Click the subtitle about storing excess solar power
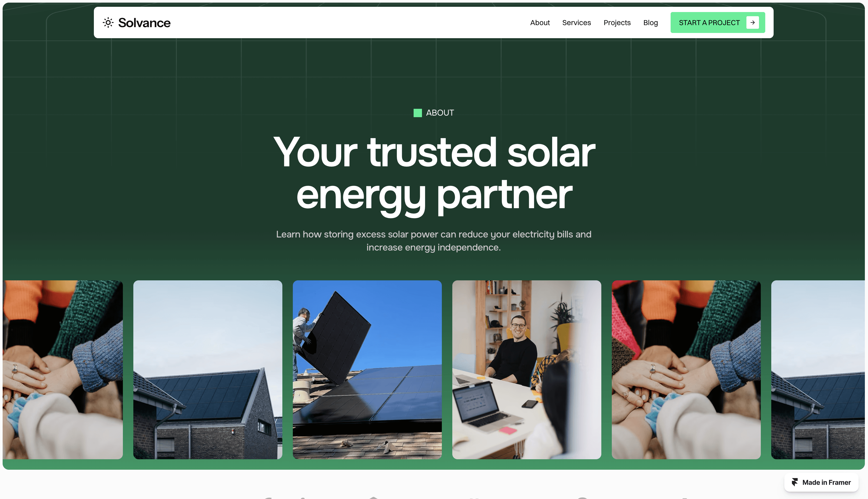 click(x=434, y=241)
